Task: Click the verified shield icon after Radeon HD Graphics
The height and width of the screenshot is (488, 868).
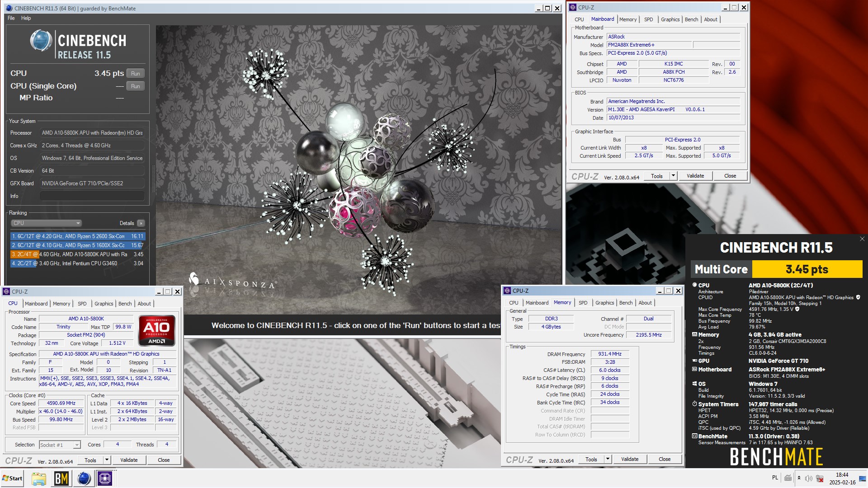Action: (858, 297)
